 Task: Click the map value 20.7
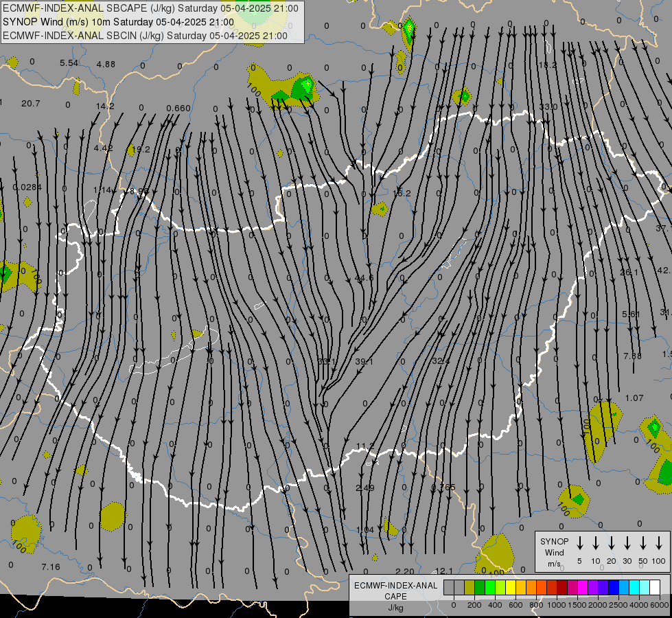pos(31,104)
